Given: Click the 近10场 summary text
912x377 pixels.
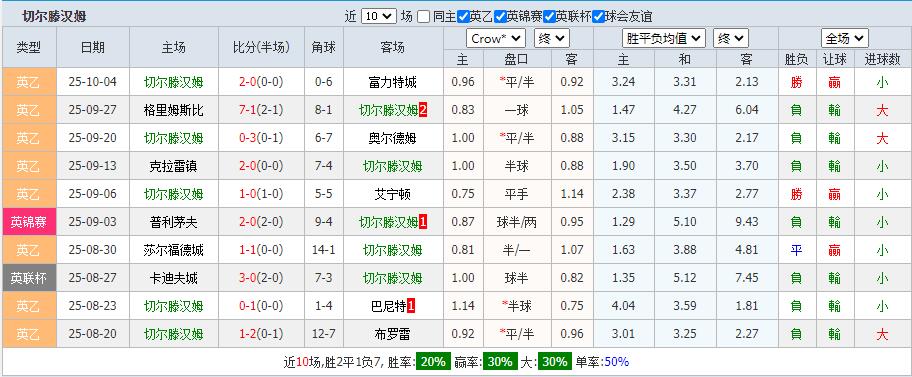Looking at the screenshot, I should pos(302,362).
